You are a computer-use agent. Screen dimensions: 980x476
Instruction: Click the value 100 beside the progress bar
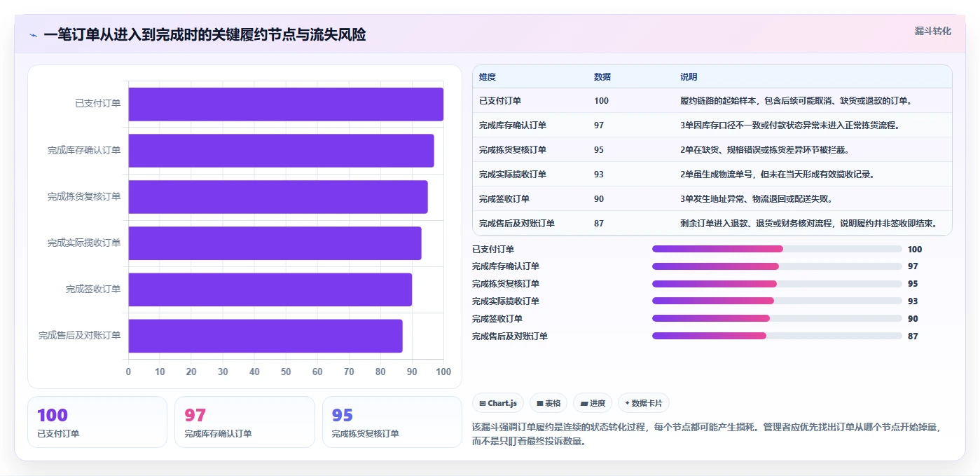tap(915, 250)
